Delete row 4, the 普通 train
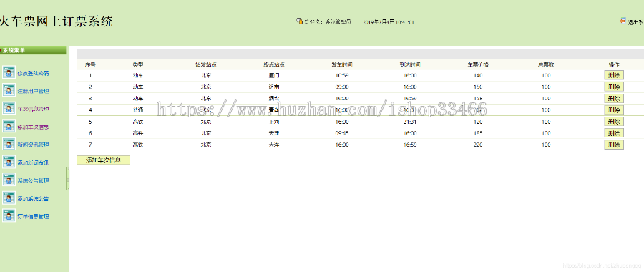Viewport: 644px width, 272px height. pyautogui.click(x=614, y=110)
